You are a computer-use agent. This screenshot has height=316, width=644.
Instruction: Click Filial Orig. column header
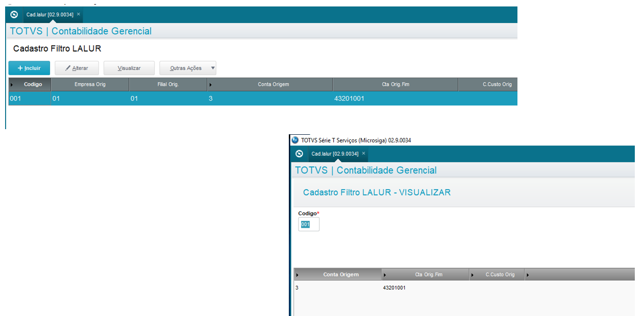168,84
